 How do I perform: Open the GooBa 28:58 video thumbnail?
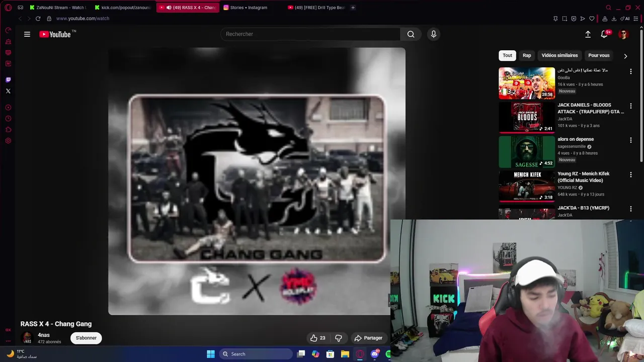[x=527, y=83]
